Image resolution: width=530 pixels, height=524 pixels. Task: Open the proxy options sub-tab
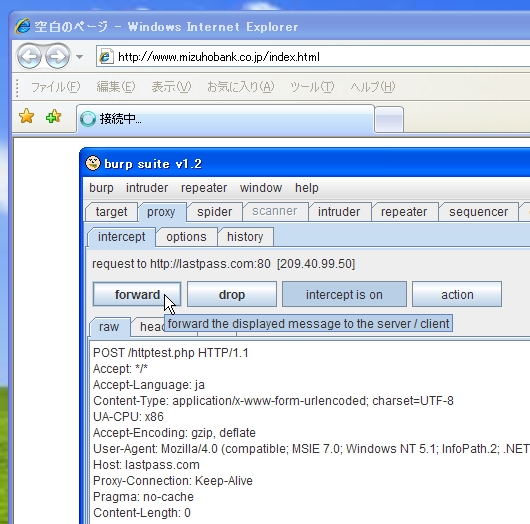click(x=186, y=237)
